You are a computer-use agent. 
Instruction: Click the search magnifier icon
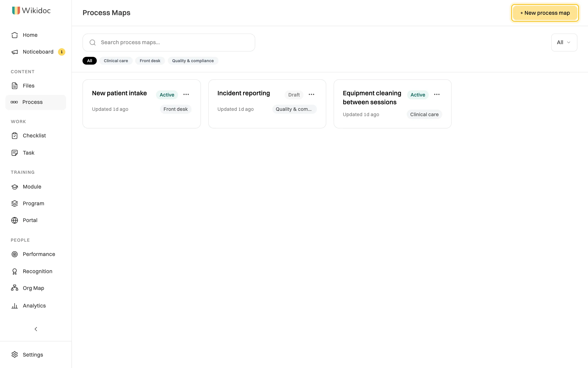click(92, 43)
